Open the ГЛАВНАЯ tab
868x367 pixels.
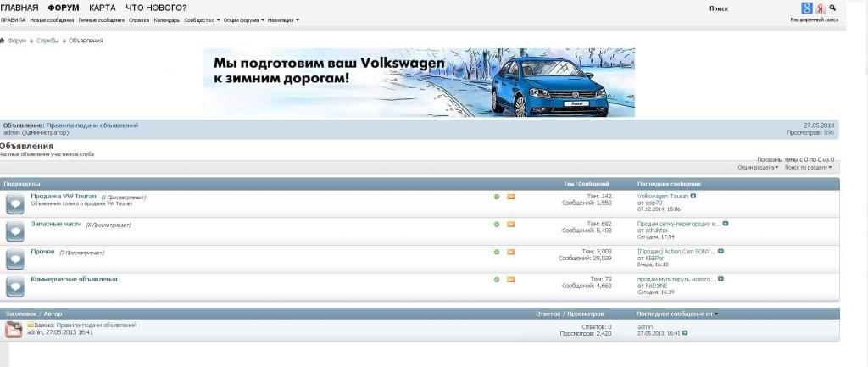pos(19,8)
